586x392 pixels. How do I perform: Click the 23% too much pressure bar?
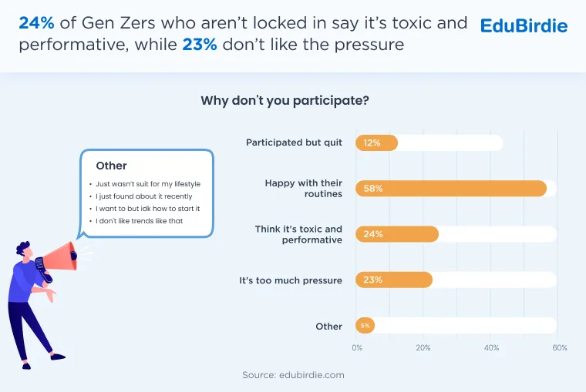[394, 280]
